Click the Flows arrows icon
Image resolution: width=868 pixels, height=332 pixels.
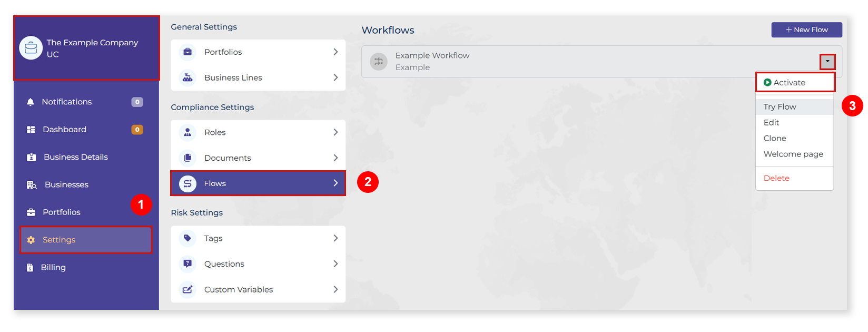point(188,183)
